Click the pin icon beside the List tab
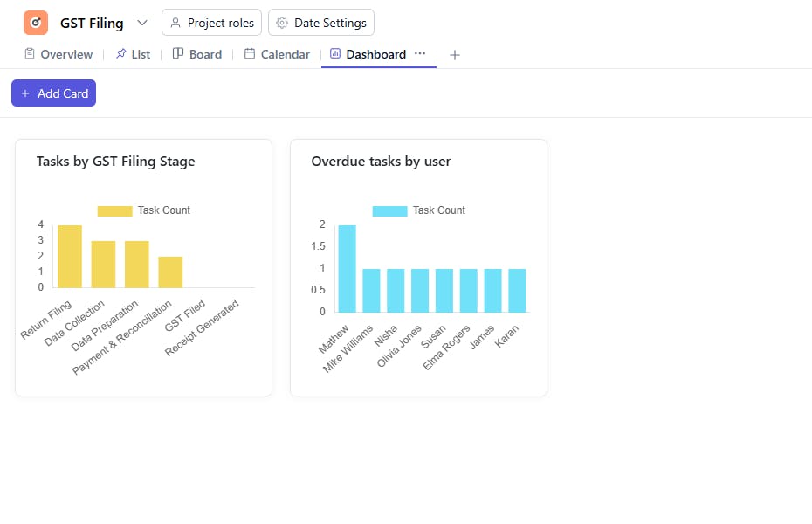812x524 pixels. (120, 54)
